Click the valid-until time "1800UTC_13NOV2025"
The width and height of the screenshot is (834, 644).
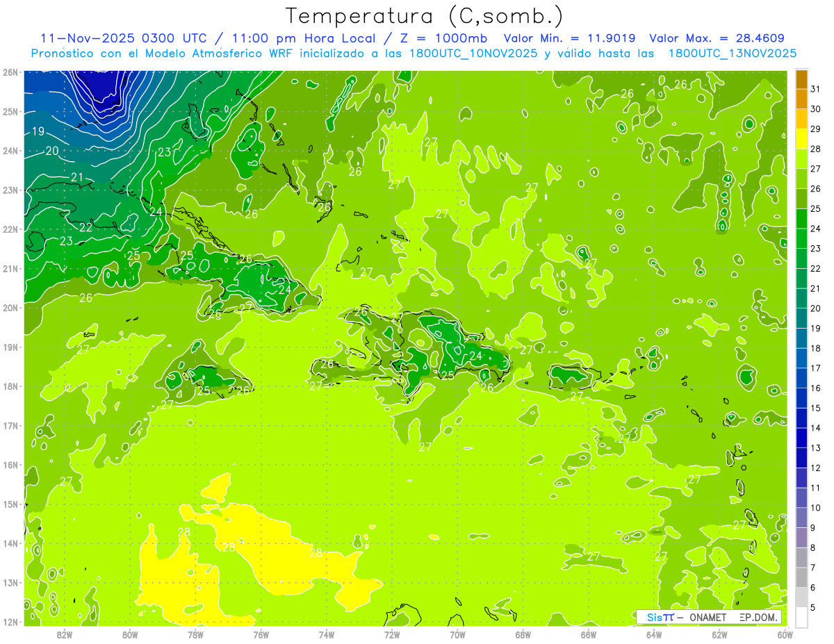tap(732, 53)
